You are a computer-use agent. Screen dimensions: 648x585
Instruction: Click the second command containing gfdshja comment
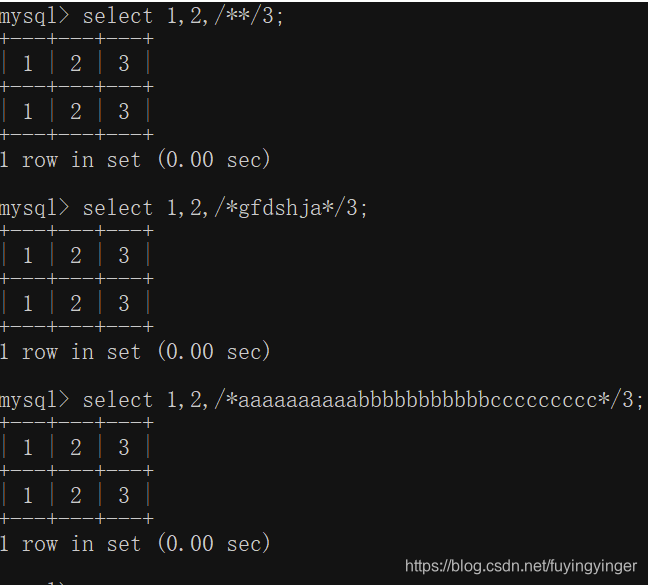point(225,208)
